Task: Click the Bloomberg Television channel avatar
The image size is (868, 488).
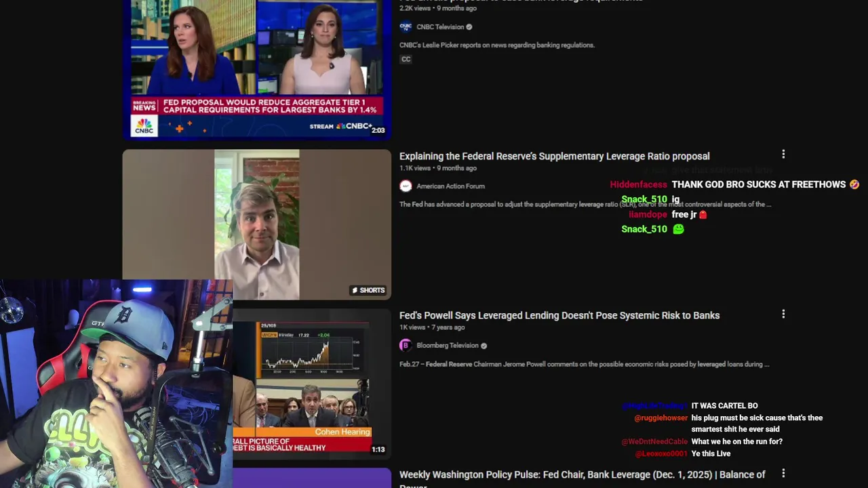Action: pos(406,345)
